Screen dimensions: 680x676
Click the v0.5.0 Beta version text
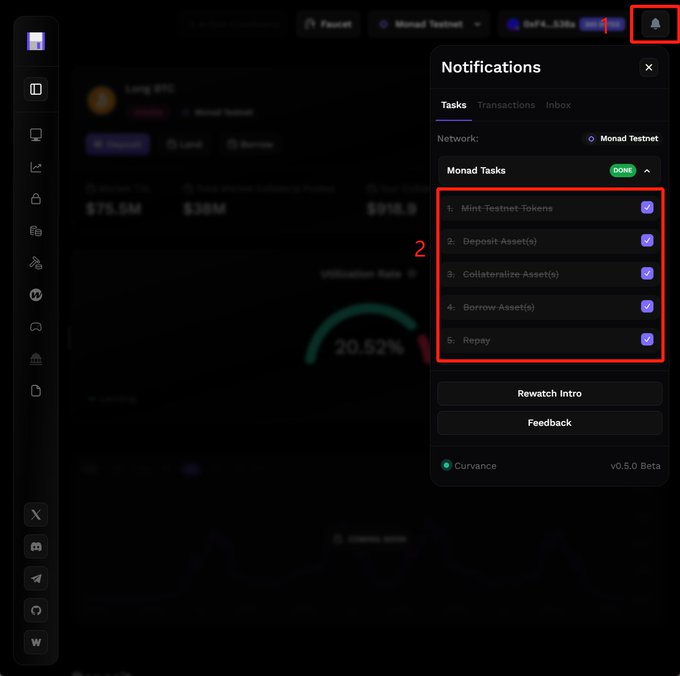click(x=635, y=466)
